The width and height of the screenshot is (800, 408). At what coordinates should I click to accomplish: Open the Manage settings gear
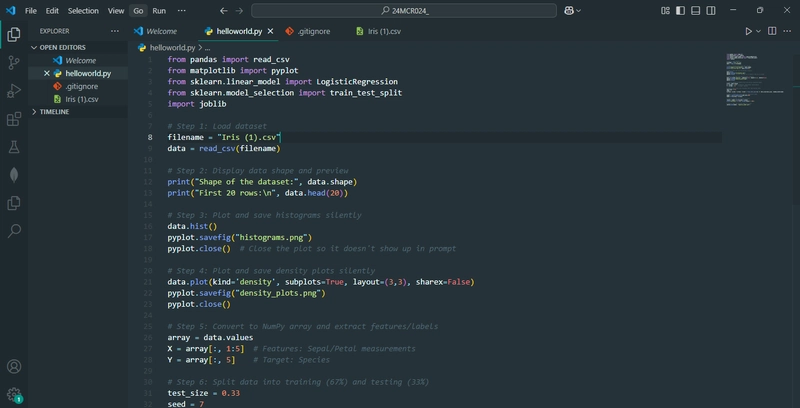point(14,394)
